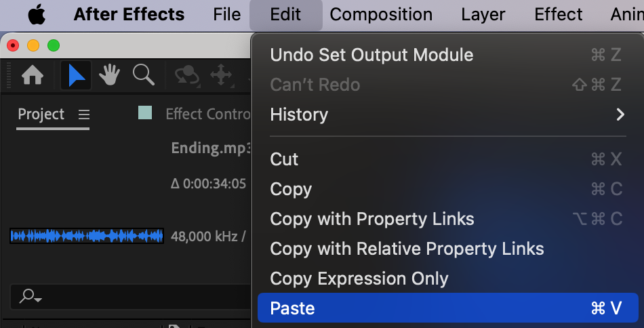Click the Ending.mp3 audio waveform thumbnail
The width and height of the screenshot is (644, 328).
[x=87, y=236]
